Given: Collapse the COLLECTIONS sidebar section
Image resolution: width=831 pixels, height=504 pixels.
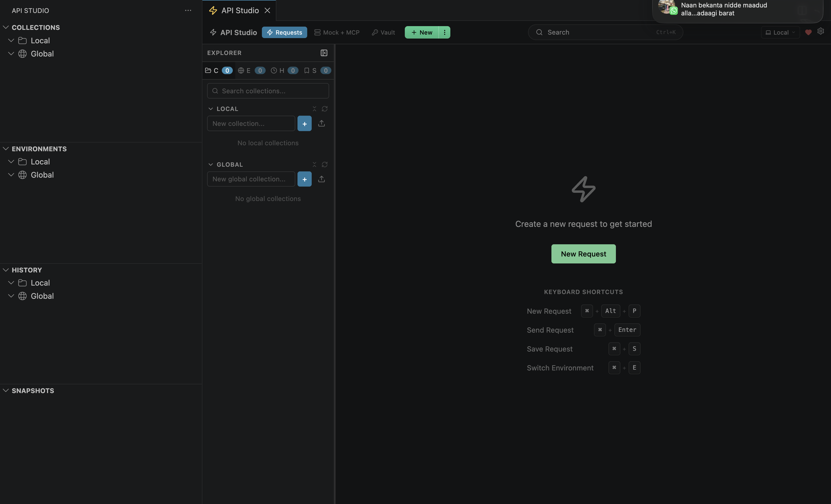Looking at the screenshot, I should pos(6,27).
